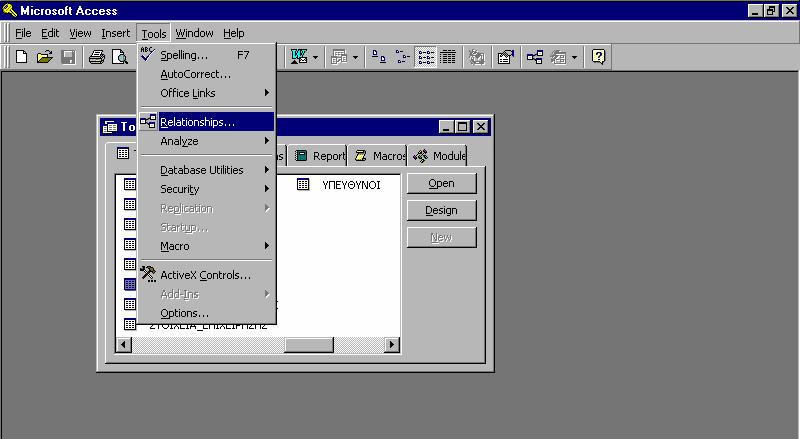The width and height of the screenshot is (800, 439).
Task: Click the ΥΠΕΥΘΥΝΟΙ table icon
Action: pos(303,184)
